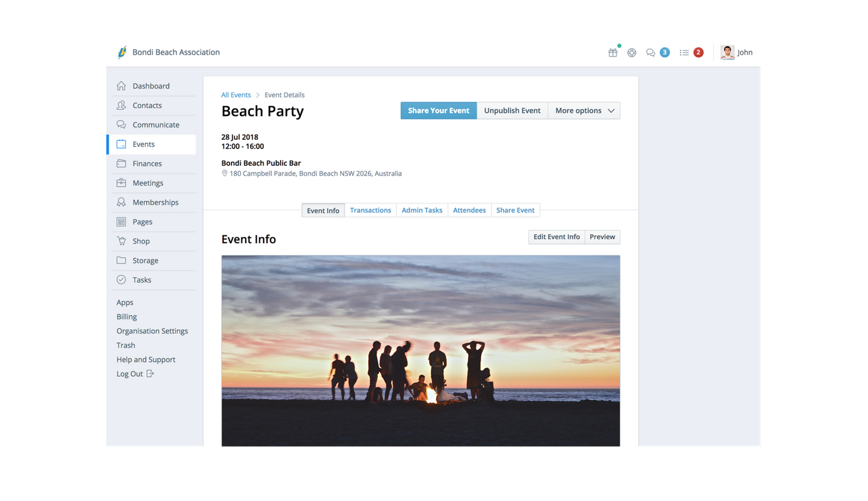
Task: Expand the More options dropdown
Action: click(x=584, y=110)
